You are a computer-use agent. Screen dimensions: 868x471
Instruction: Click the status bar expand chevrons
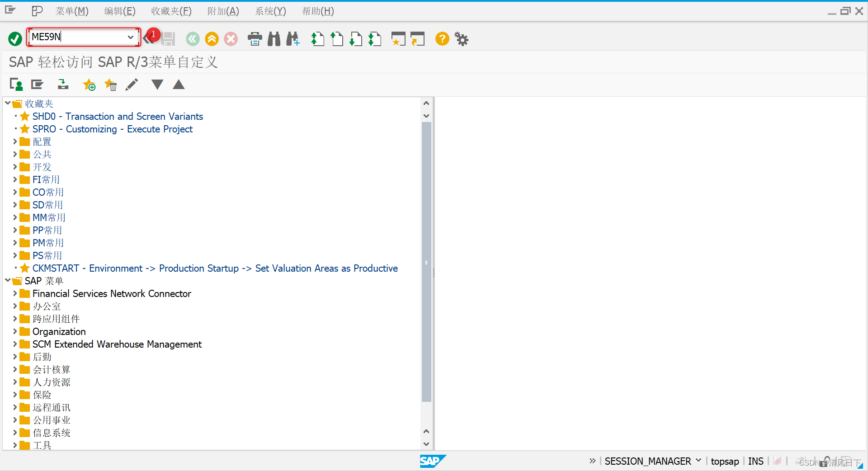tap(592, 461)
